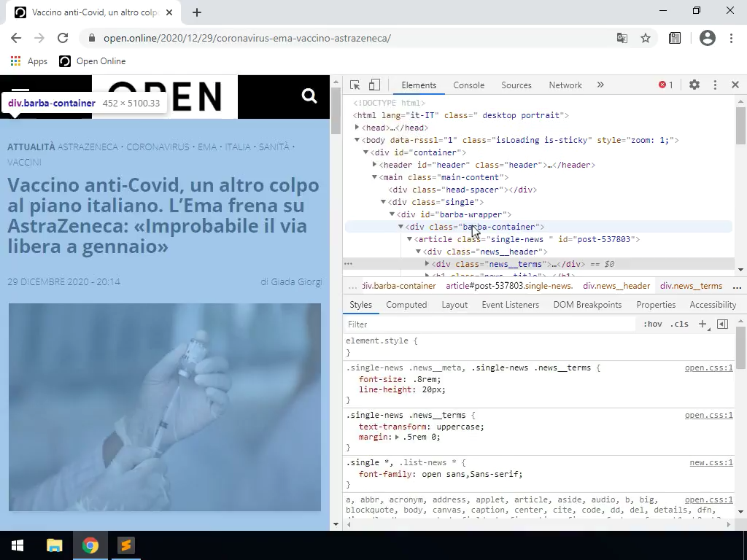Open the Accessibility pane tab

point(713,305)
